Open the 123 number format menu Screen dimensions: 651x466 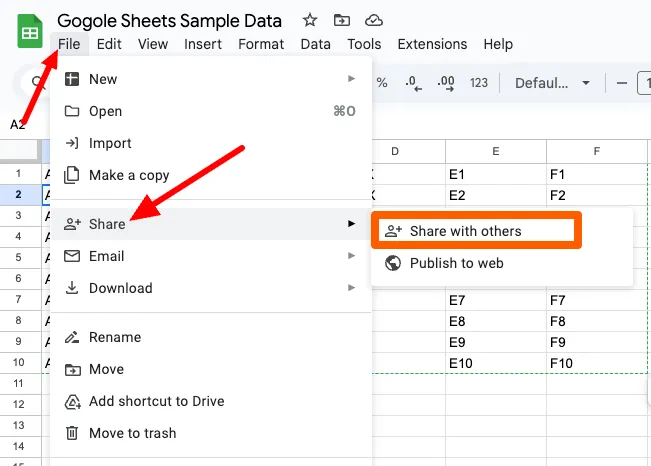click(x=479, y=83)
